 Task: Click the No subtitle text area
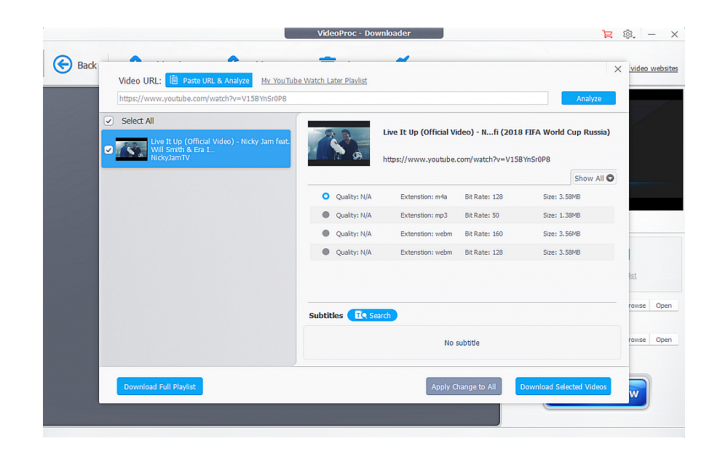tap(462, 343)
